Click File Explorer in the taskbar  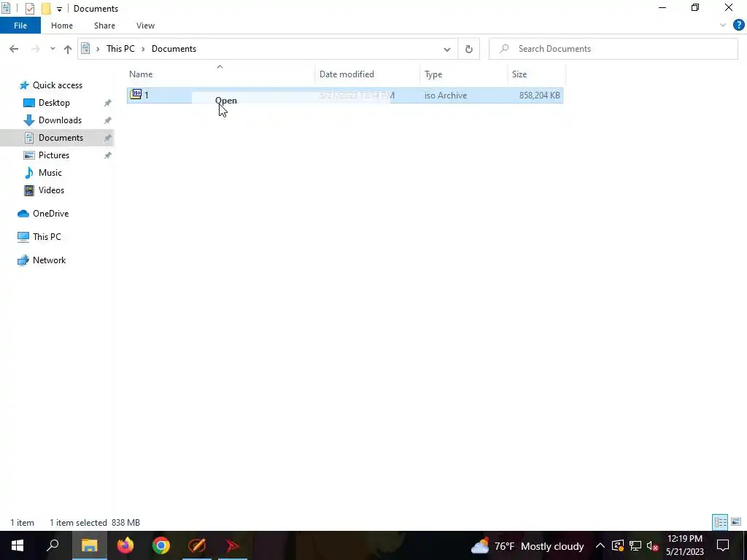point(89,545)
